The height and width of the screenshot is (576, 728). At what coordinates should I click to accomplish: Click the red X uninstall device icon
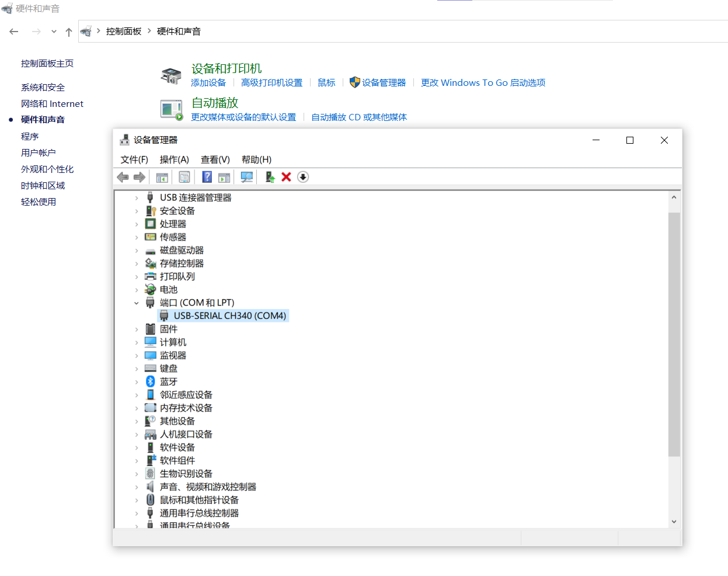tap(286, 177)
